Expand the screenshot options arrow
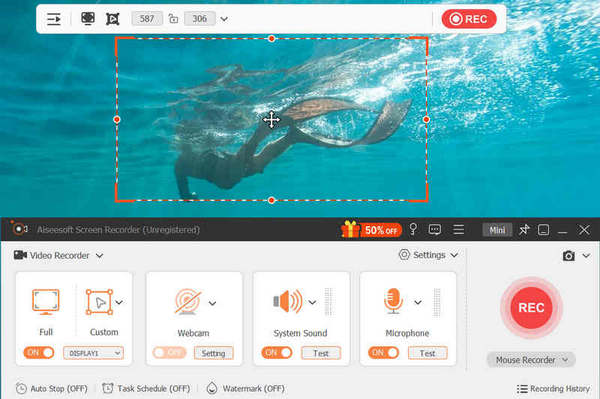 [586, 256]
